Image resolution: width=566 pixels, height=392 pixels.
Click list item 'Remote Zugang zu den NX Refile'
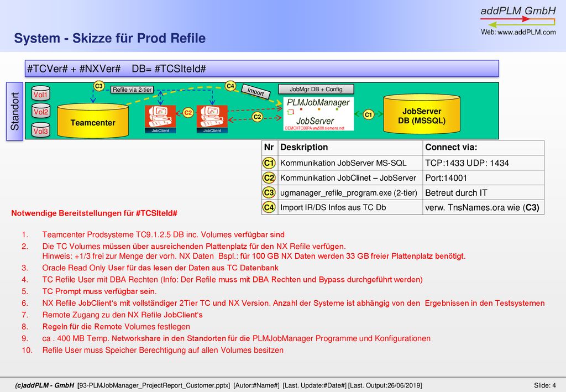pyautogui.click(x=122, y=315)
